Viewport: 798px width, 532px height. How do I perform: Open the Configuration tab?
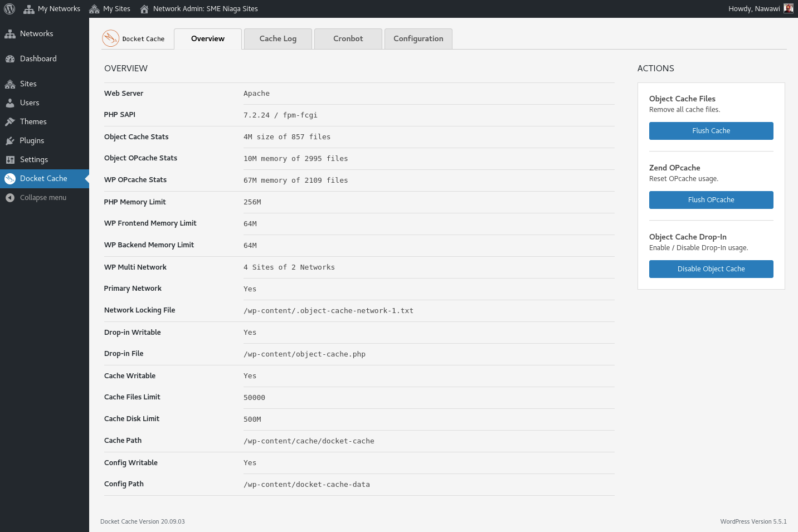(418, 38)
